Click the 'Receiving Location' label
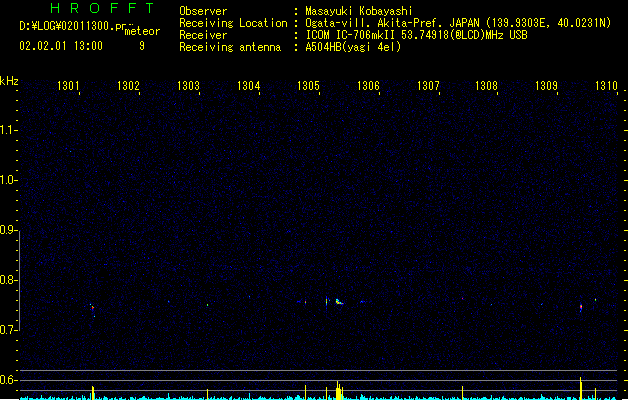Viewport: 629px width, 400px height. [233, 23]
